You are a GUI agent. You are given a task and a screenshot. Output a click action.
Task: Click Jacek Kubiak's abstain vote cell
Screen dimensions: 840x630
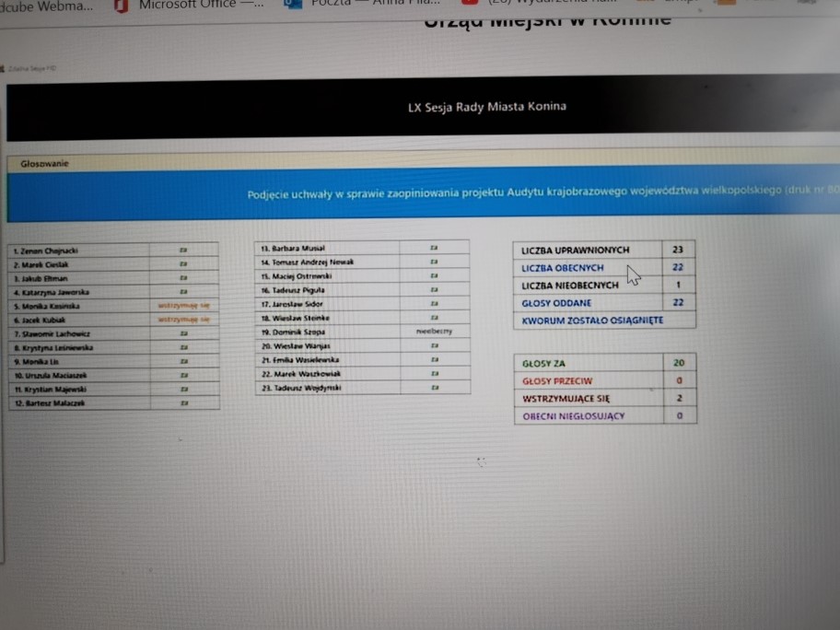point(183,319)
